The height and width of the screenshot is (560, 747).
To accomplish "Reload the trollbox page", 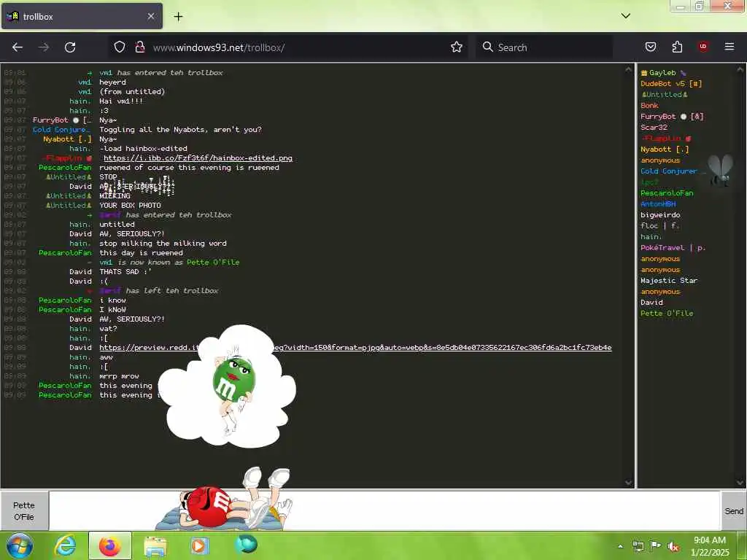I will tap(70, 47).
